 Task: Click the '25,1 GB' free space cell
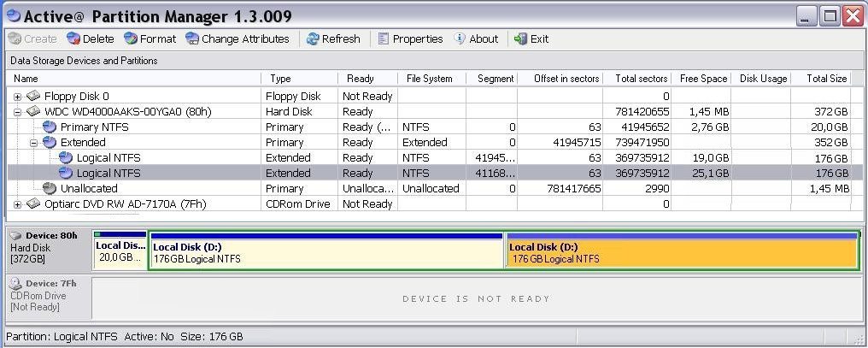(x=710, y=174)
